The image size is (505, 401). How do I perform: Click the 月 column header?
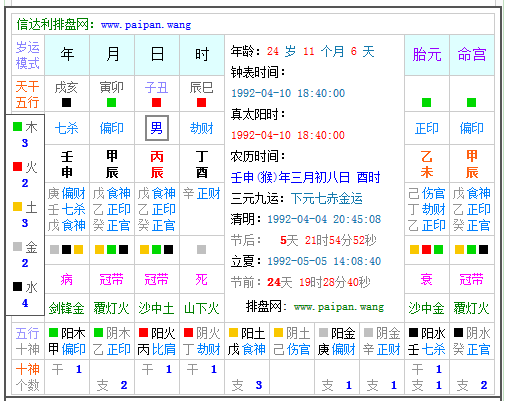coord(112,54)
